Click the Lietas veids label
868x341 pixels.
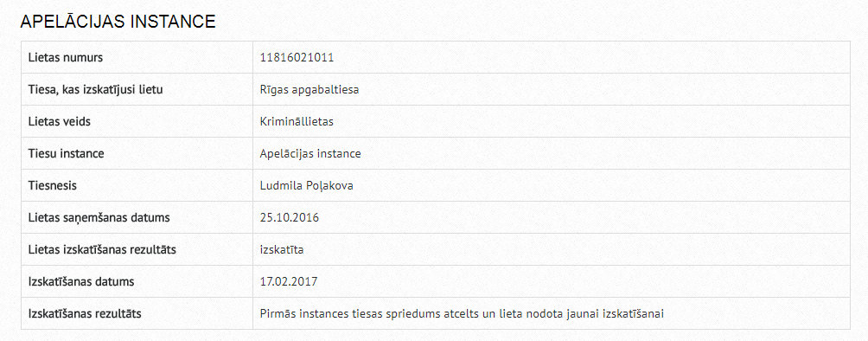point(60,121)
